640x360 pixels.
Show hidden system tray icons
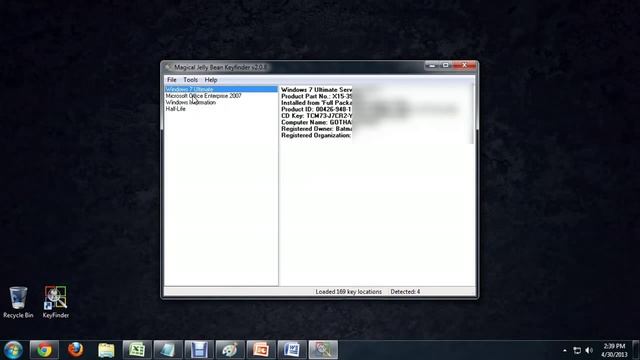click(x=565, y=351)
